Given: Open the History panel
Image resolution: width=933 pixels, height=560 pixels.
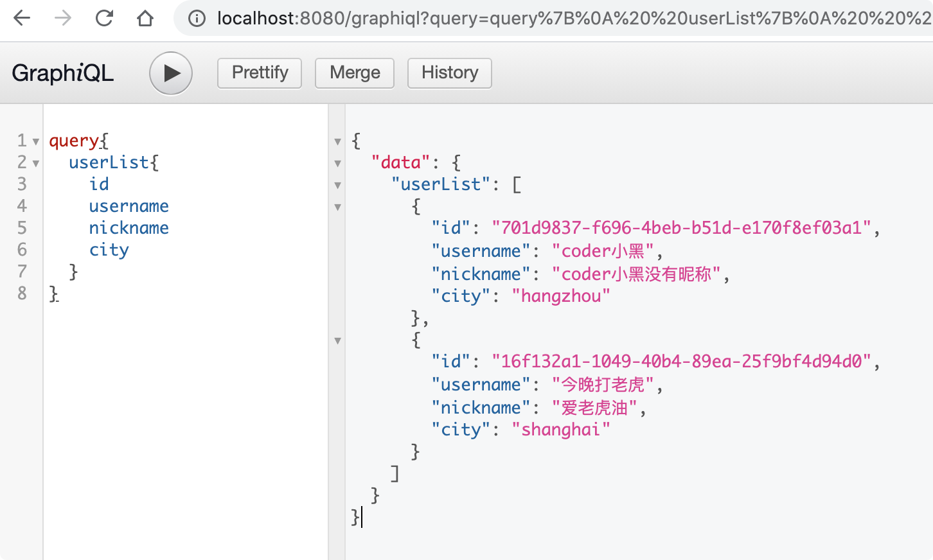Looking at the screenshot, I should [x=450, y=73].
